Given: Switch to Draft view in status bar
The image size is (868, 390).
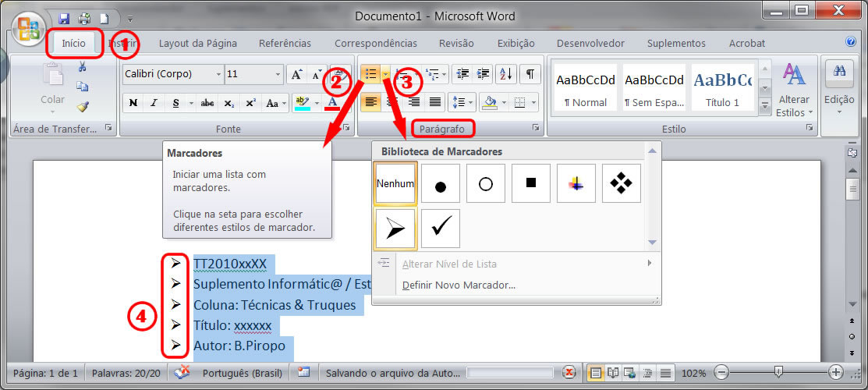Looking at the screenshot, I should click(664, 373).
